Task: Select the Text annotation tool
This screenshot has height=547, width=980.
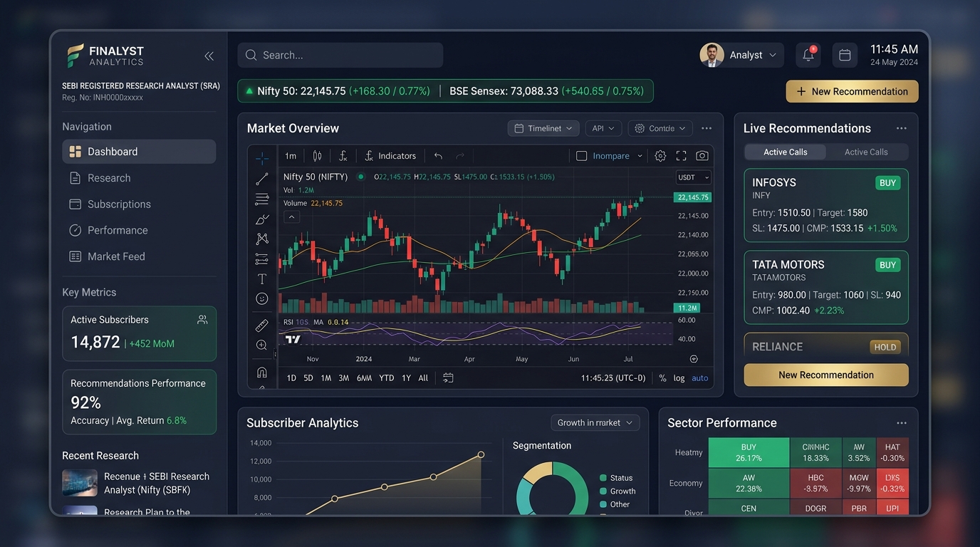Action: [x=262, y=278]
